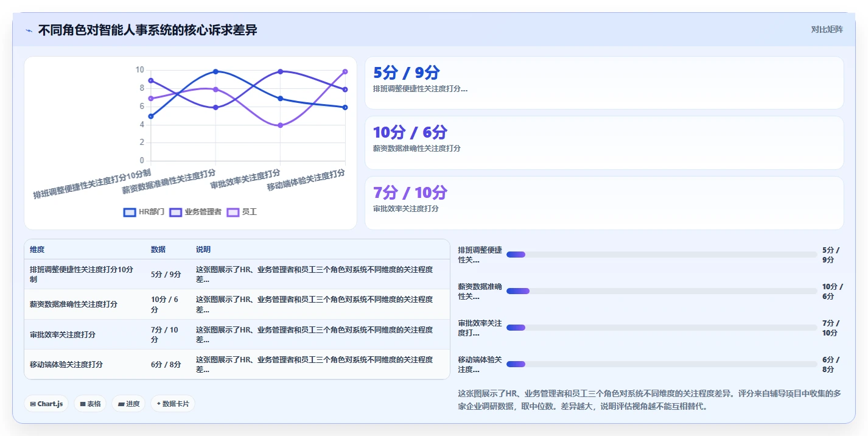Click HR部门 data point at value 7 on 审批效率
This screenshot has height=436, width=868.
(x=280, y=99)
